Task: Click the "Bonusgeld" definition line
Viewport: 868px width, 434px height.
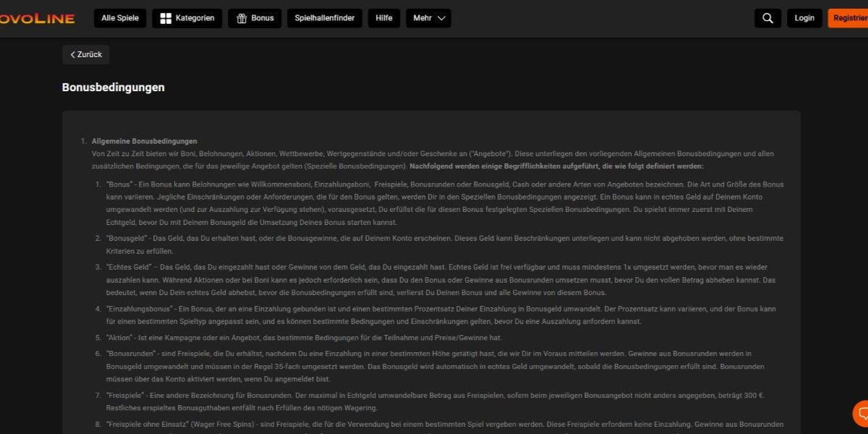Action: click(x=444, y=244)
